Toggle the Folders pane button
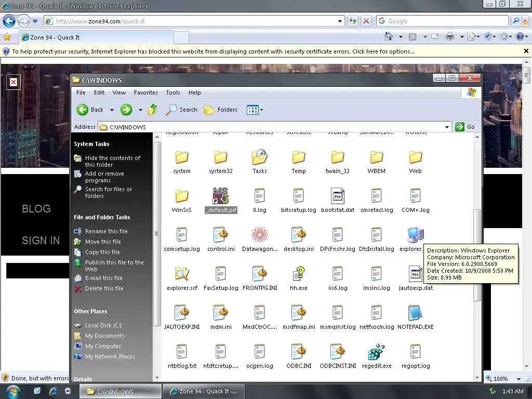 click(220, 110)
